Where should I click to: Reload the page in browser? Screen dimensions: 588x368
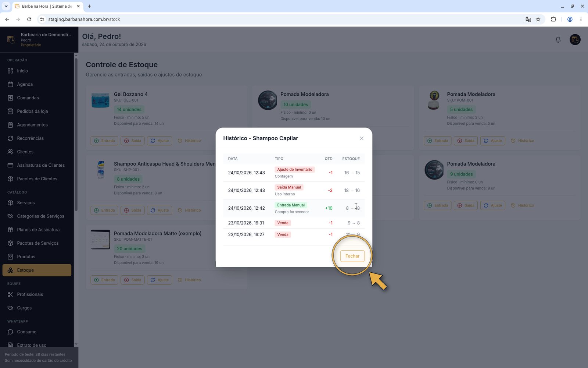[x=29, y=19]
